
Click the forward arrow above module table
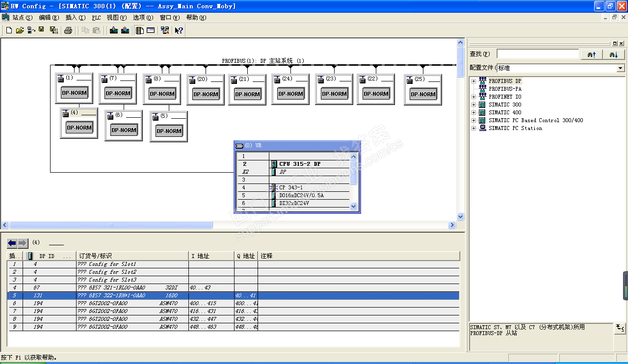[x=23, y=243]
